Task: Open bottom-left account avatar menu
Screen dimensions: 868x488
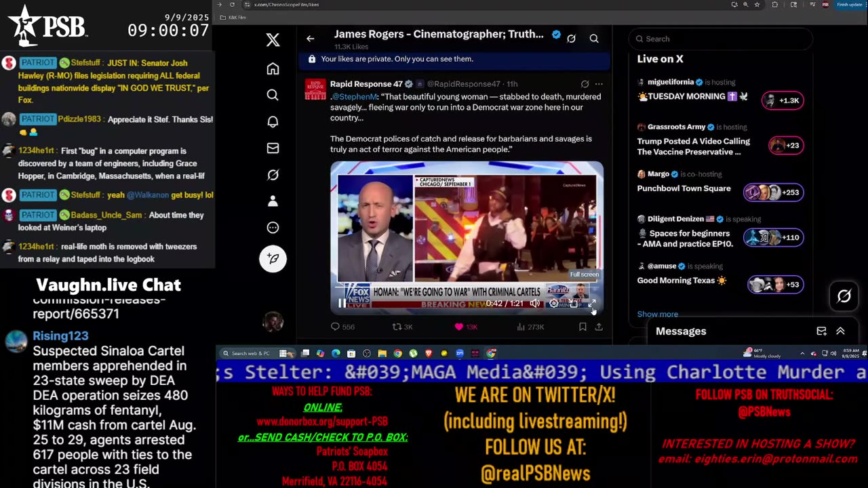Action: (273, 321)
